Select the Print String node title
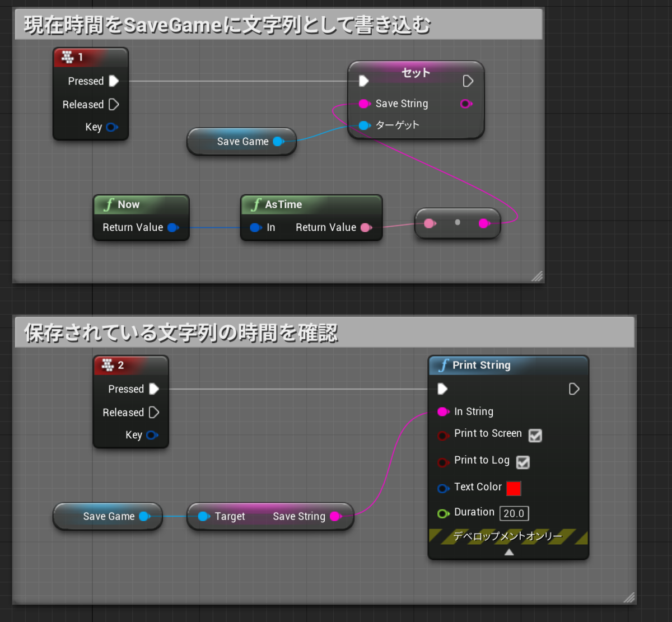 coord(482,366)
